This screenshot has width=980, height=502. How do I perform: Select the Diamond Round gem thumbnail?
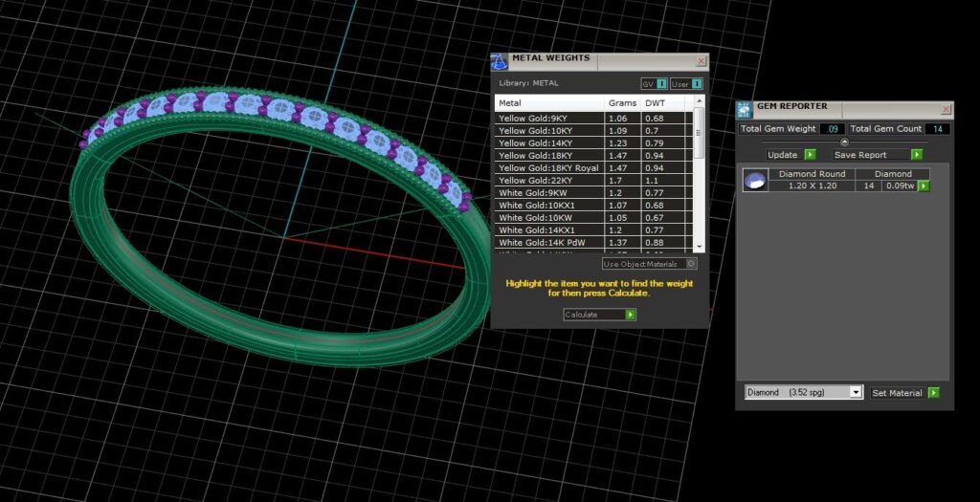click(755, 181)
